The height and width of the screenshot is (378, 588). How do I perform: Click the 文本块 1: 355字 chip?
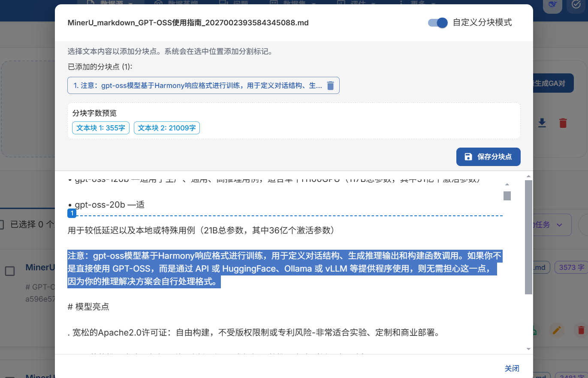[x=100, y=127]
